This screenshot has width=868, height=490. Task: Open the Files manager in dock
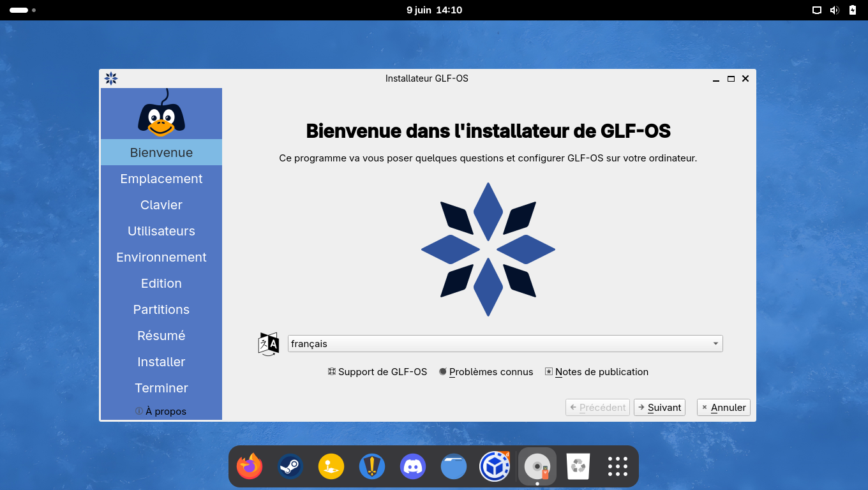pos(454,466)
